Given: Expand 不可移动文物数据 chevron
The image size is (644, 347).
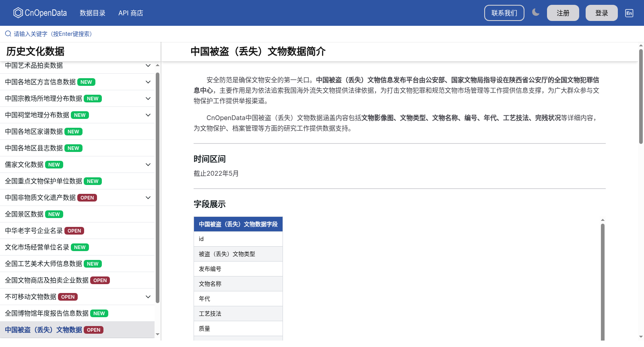Looking at the screenshot, I should [148, 297].
